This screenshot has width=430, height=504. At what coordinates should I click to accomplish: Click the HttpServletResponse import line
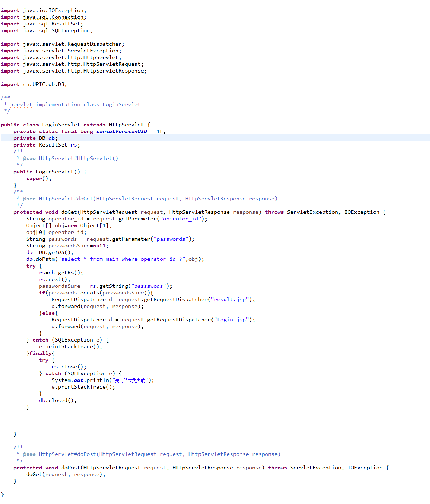tap(74, 71)
